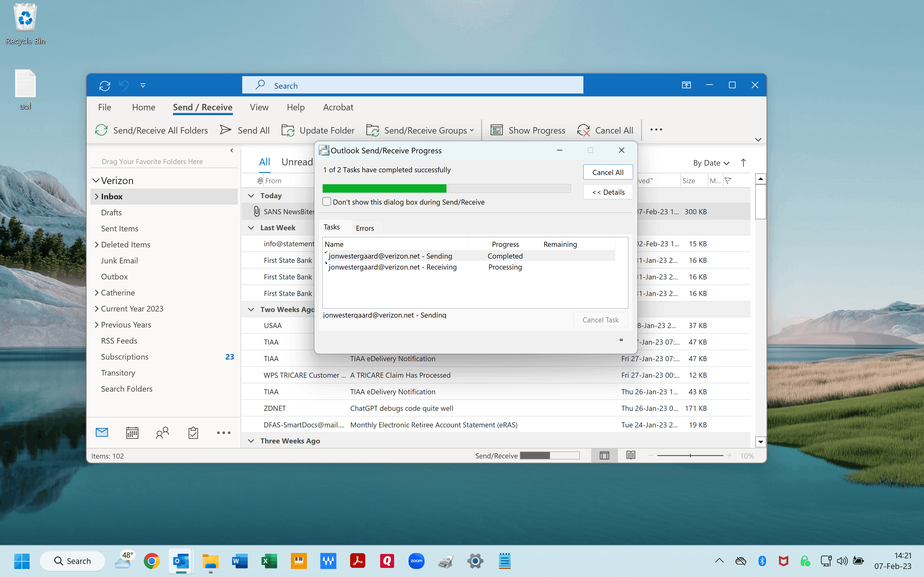Click the zoom slider in status bar
Image resolution: width=924 pixels, height=577 pixels.
click(690, 455)
